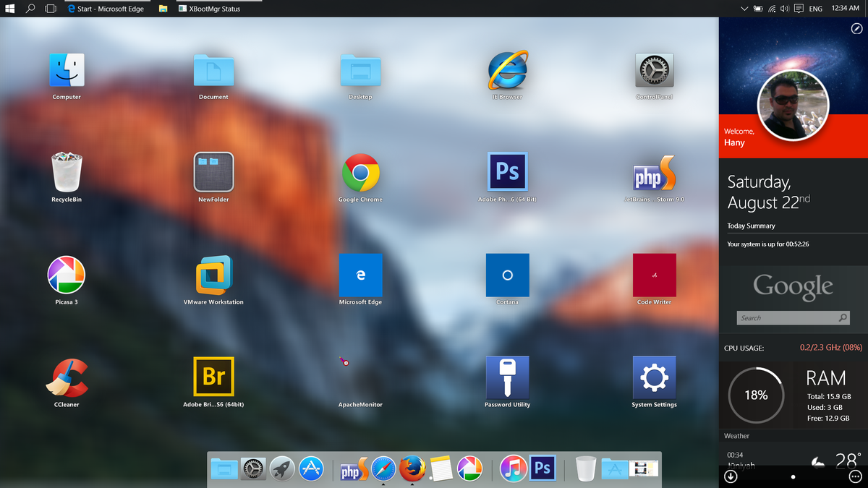Launch Photoshop from the dock
Screen dimensions: 868x488
[542, 469]
